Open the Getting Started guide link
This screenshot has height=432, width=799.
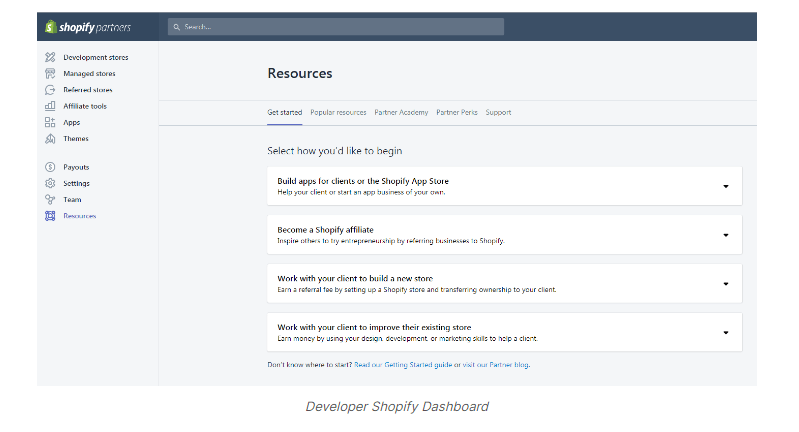[403, 365]
